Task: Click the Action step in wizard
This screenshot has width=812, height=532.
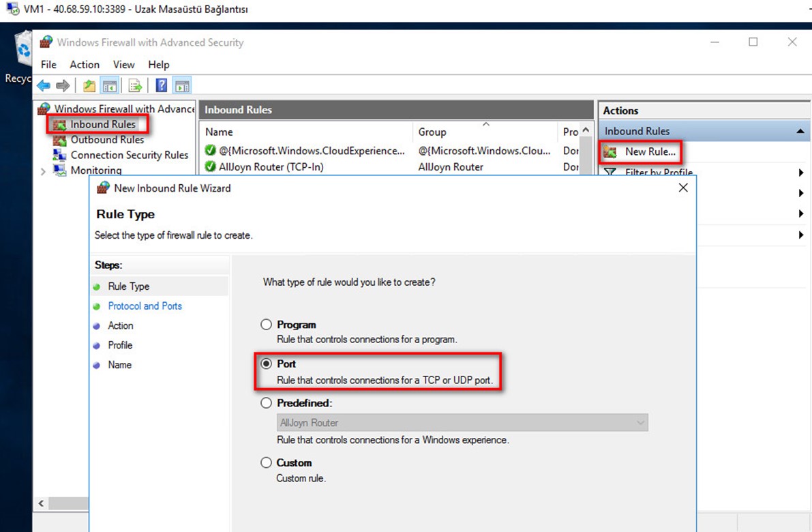Action: coord(121,325)
